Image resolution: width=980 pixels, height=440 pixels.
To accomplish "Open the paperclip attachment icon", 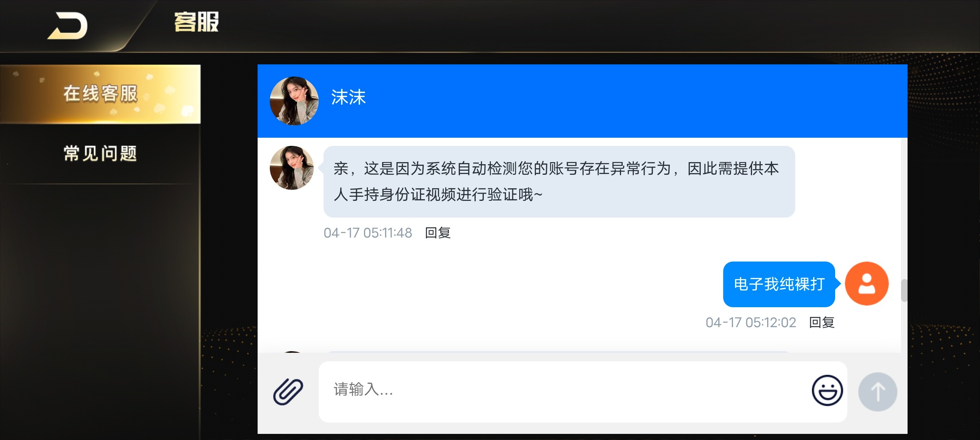I will [288, 392].
